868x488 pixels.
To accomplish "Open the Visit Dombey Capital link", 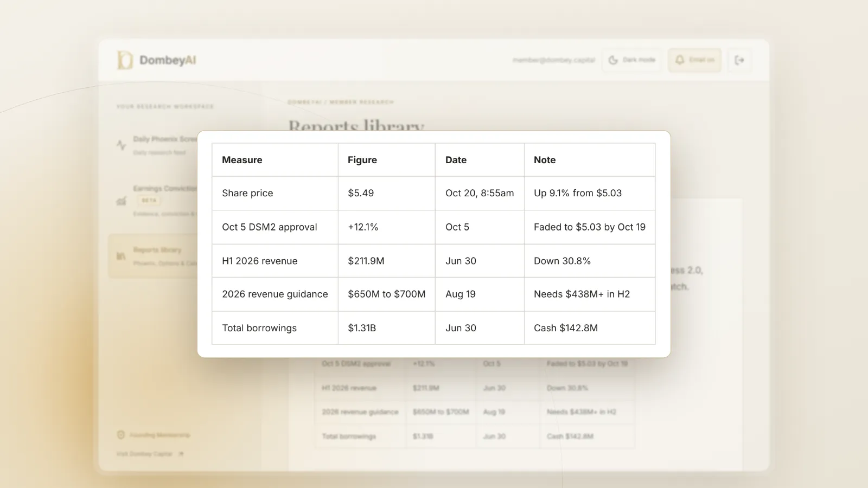I will coord(150,454).
